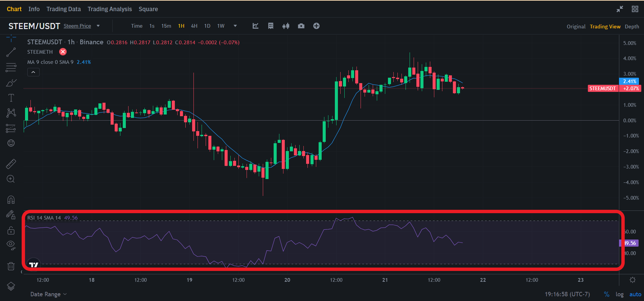Select the brush drawing tool

[x=11, y=83]
